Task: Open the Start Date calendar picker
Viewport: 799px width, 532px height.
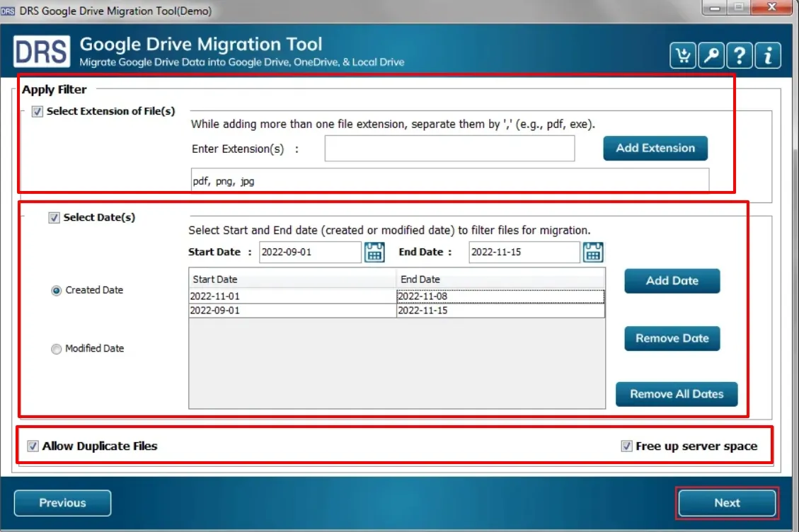Action: [374, 252]
